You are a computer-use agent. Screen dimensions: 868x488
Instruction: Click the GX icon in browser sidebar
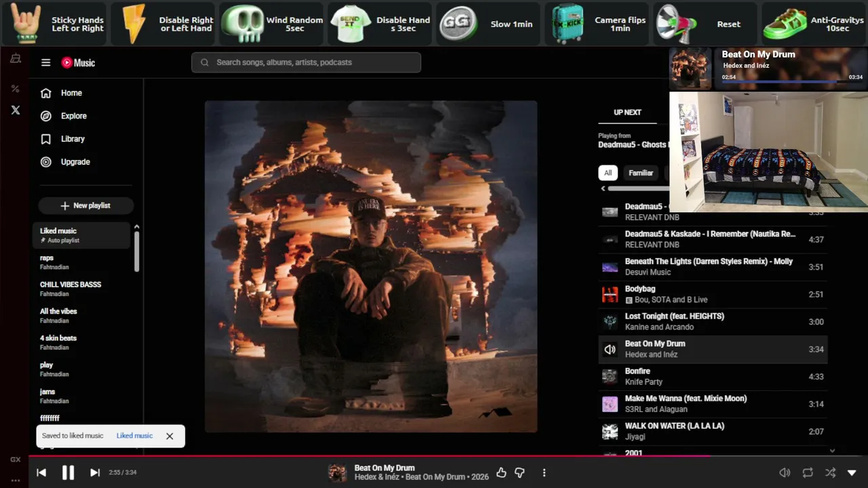pos(15,460)
